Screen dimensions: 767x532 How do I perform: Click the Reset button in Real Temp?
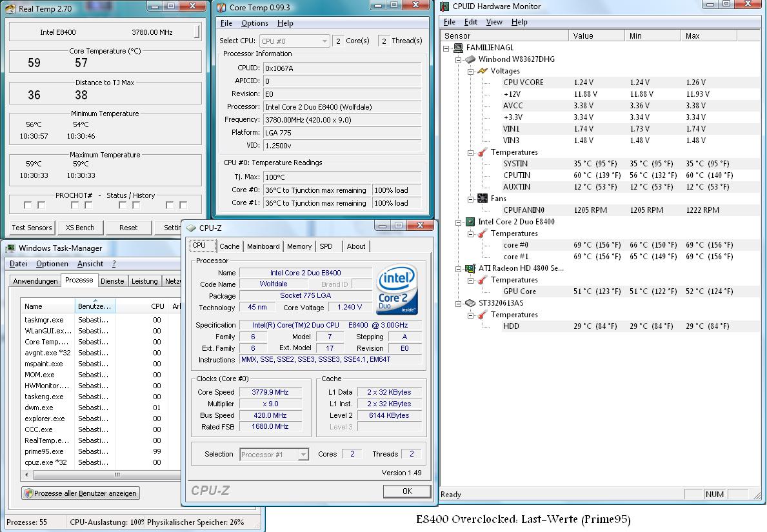pos(128,228)
